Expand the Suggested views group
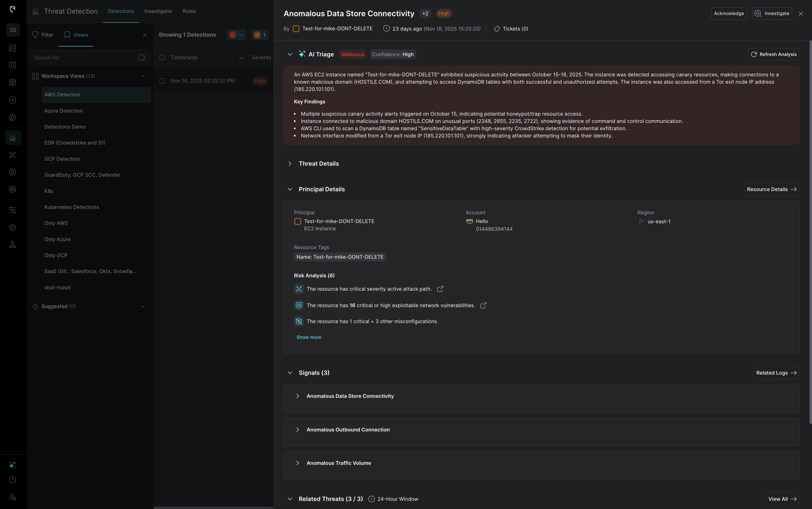This screenshot has height=509, width=812. pos(143,306)
